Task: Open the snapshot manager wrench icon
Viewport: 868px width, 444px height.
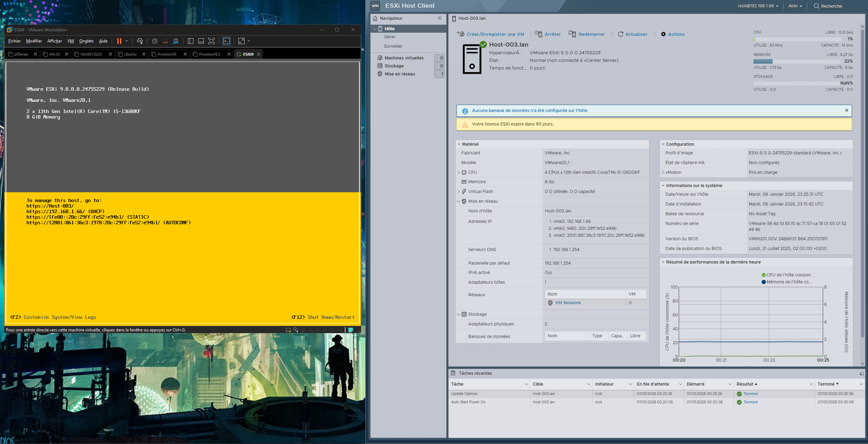Action: 176,41
